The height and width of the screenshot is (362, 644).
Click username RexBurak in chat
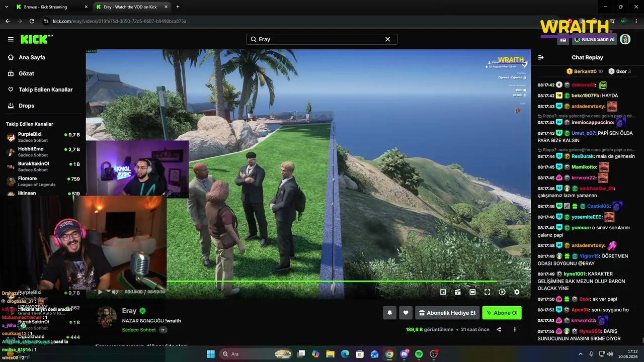[x=583, y=156]
